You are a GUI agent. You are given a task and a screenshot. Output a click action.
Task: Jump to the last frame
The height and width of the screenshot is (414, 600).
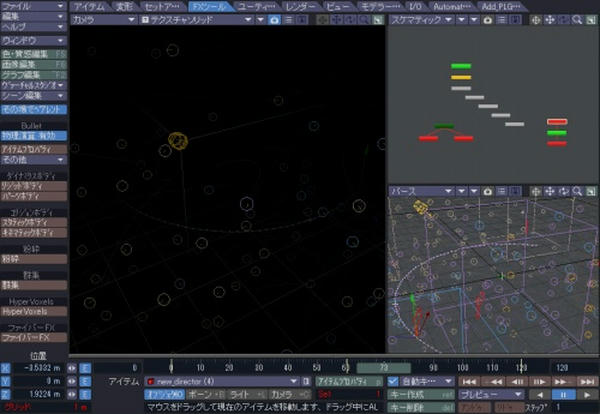click(x=587, y=381)
